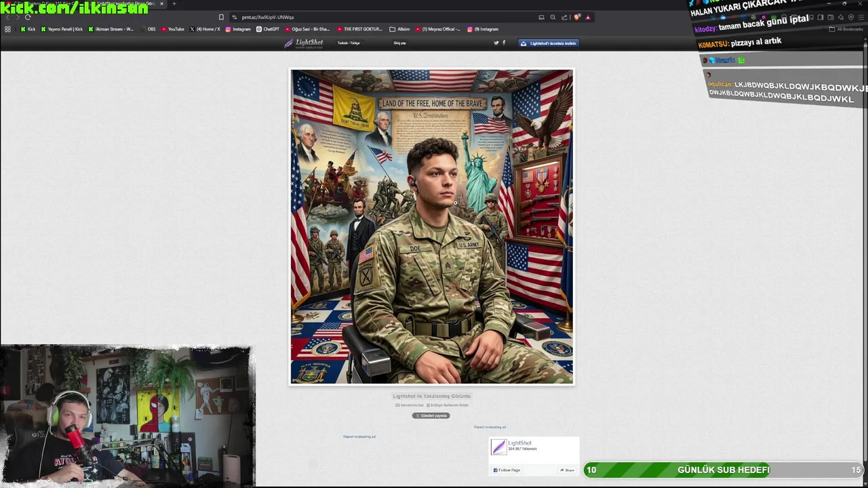868x488 pixels.
Task: Click the right Report misleading ad link
Action: click(x=490, y=427)
